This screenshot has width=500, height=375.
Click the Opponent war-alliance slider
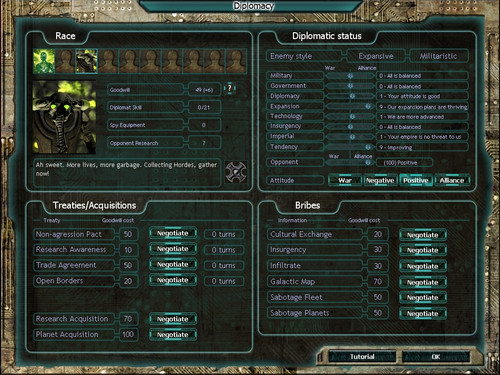[349, 162]
